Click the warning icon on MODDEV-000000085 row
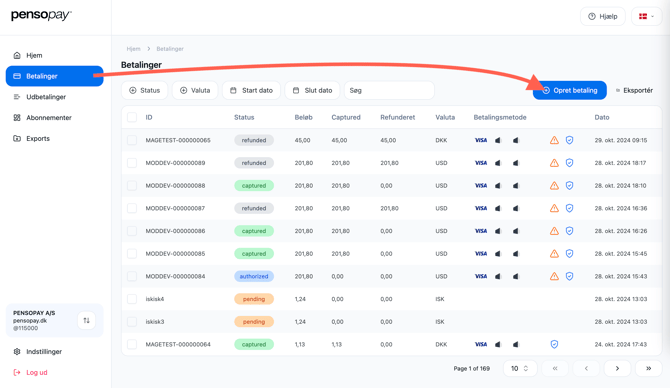 pyautogui.click(x=554, y=253)
